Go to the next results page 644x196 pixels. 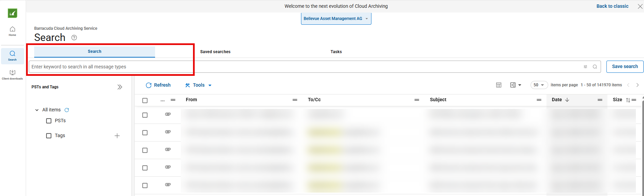[x=638, y=85]
